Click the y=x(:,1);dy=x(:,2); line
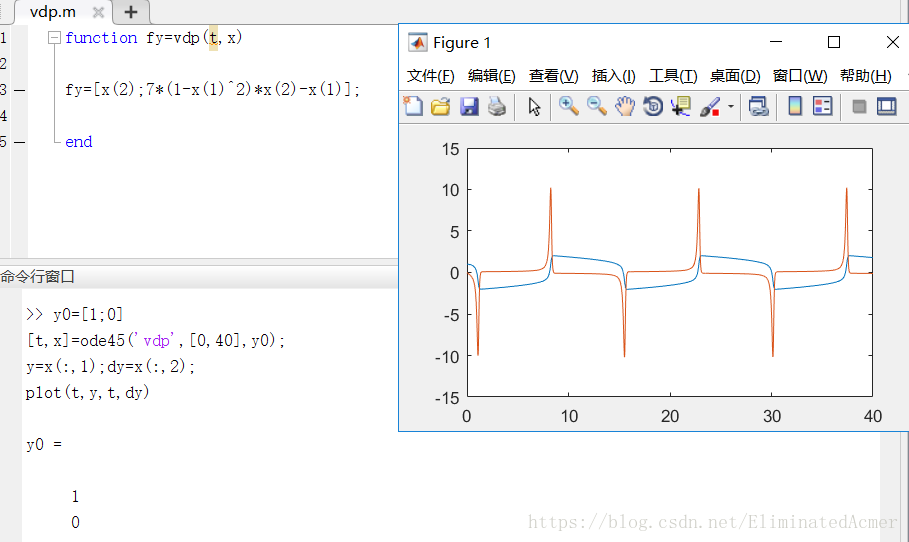Viewport: 909px width, 542px height. point(110,366)
